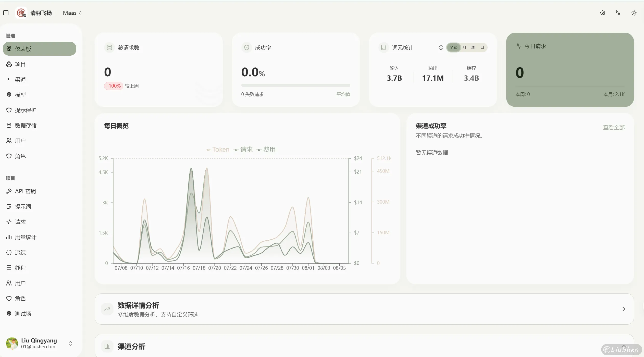Click the 角色 shield icon under 项目 section
The height and width of the screenshot is (357, 644).
(9, 298)
